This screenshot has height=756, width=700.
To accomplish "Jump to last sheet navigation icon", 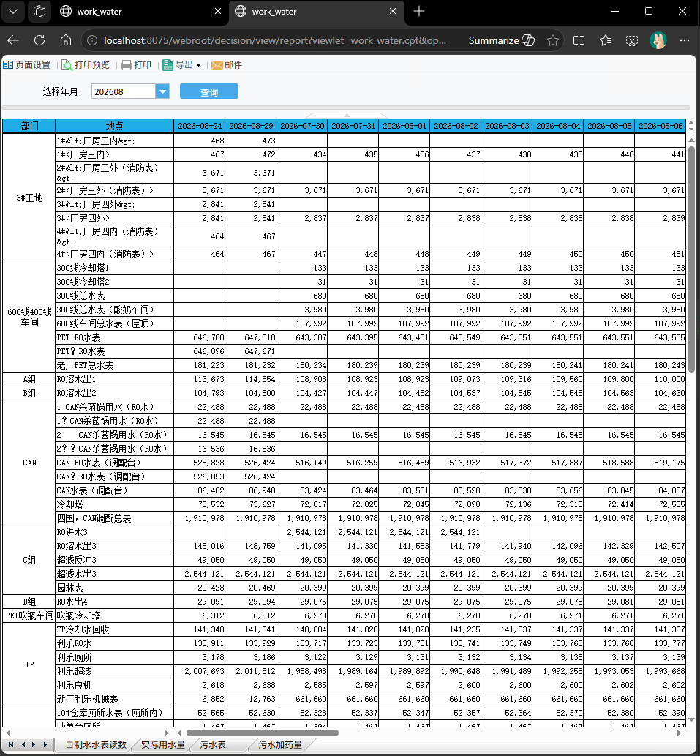I will tap(46, 744).
